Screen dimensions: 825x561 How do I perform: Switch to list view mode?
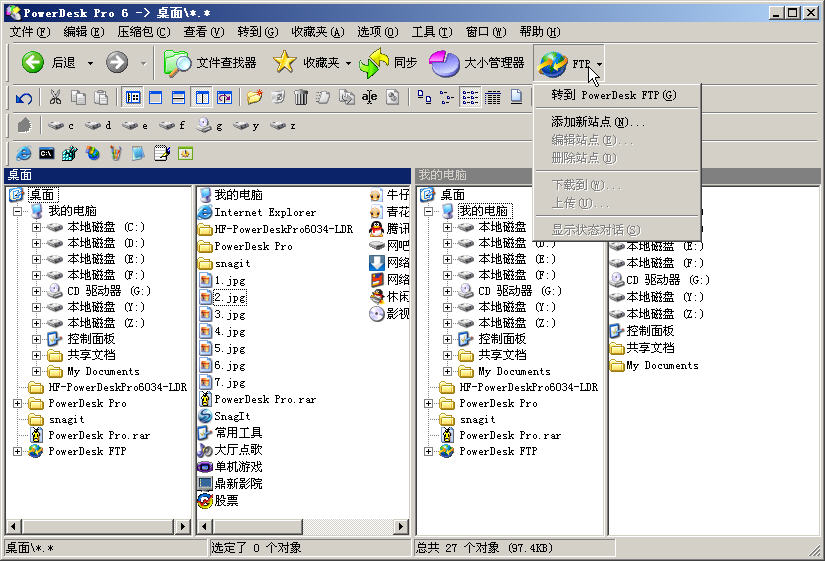470,97
